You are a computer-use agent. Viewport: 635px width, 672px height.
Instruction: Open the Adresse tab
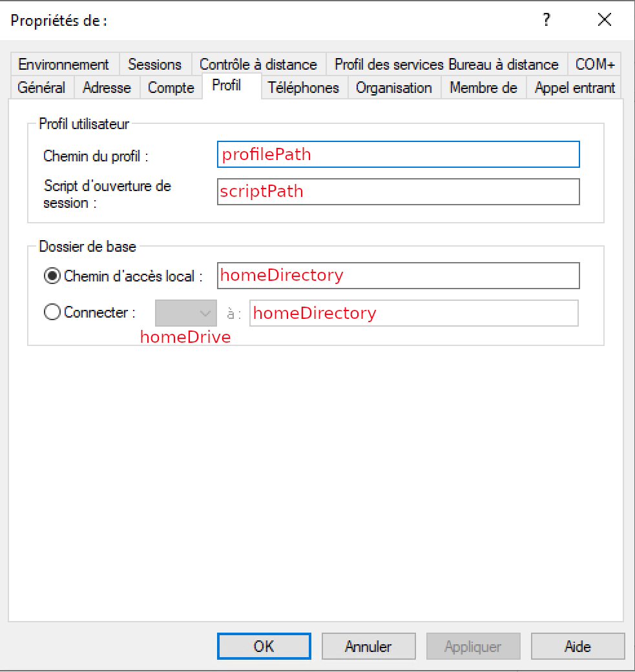point(107,87)
